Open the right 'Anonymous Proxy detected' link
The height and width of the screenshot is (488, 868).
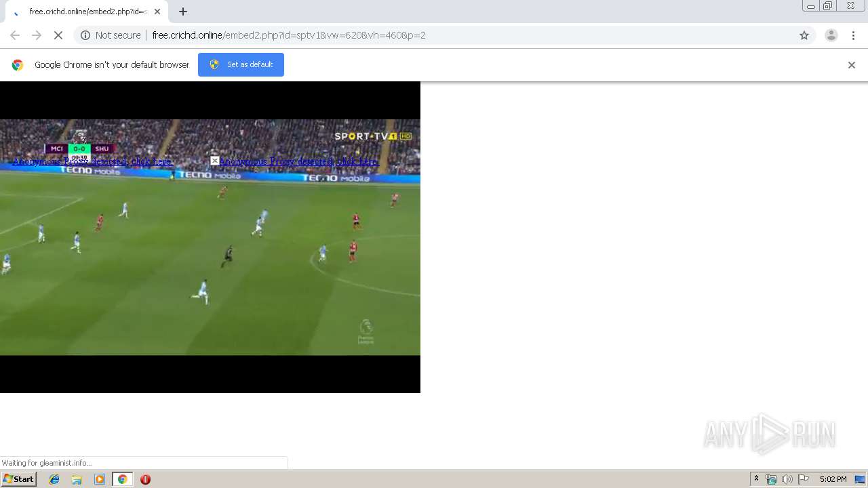tap(298, 161)
